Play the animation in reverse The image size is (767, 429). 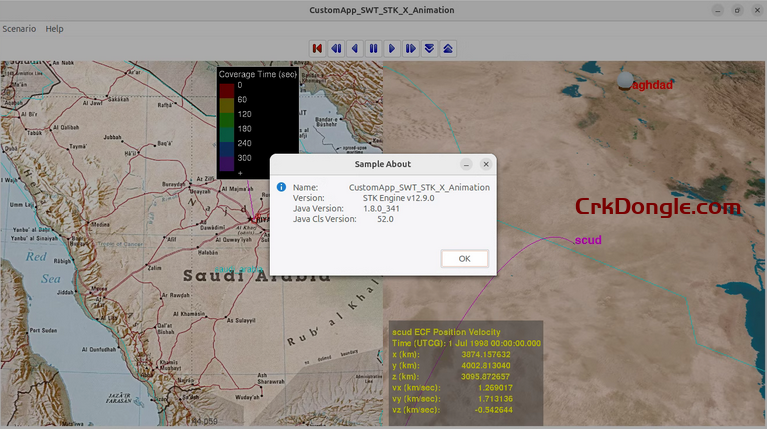click(x=354, y=47)
